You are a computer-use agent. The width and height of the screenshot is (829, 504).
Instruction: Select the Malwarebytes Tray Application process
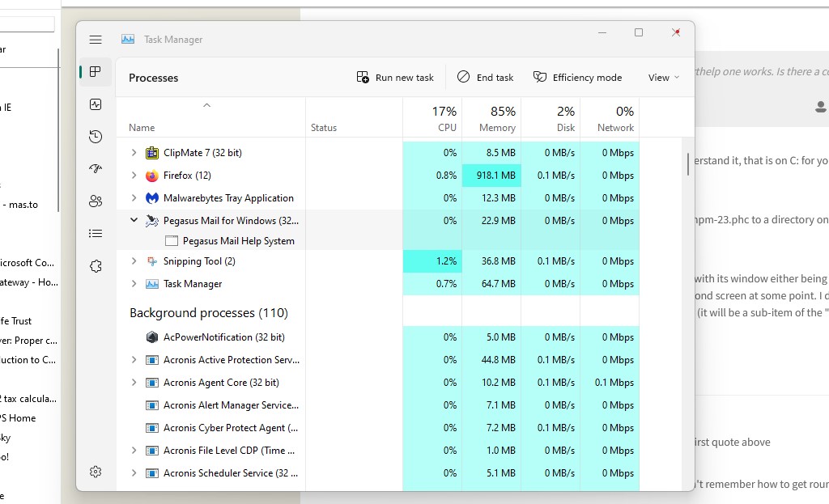[227, 198]
